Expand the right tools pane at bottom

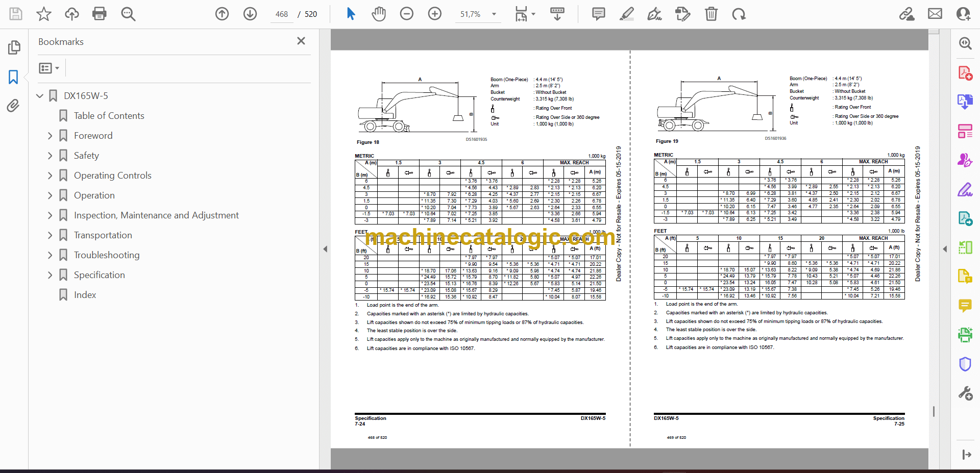[x=966, y=455]
